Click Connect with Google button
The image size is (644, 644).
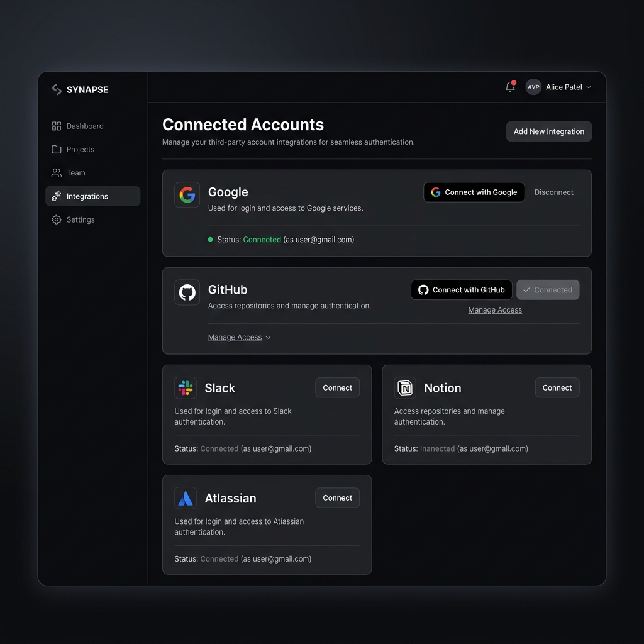pyautogui.click(x=474, y=192)
